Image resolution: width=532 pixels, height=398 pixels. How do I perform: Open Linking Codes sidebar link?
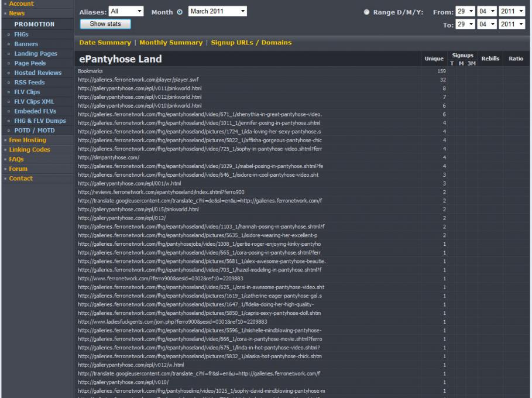(x=29, y=150)
